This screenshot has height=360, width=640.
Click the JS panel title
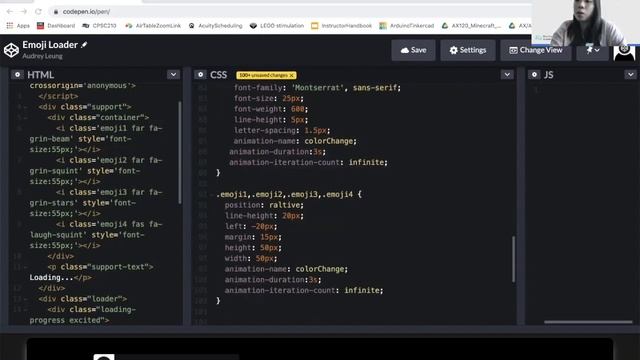549,75
